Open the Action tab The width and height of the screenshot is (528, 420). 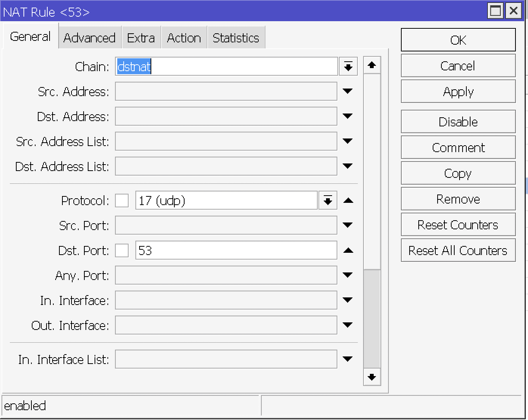184,37
